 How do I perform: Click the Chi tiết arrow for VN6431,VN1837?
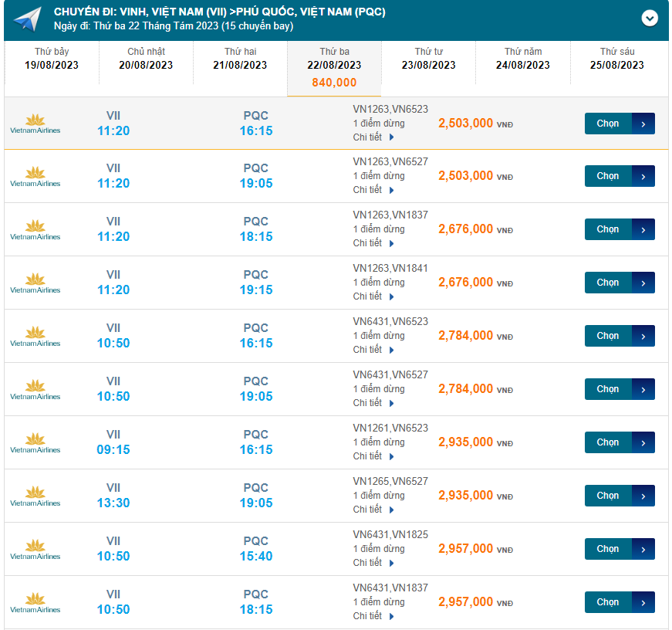pyautogui.click(x=392, y=617)
